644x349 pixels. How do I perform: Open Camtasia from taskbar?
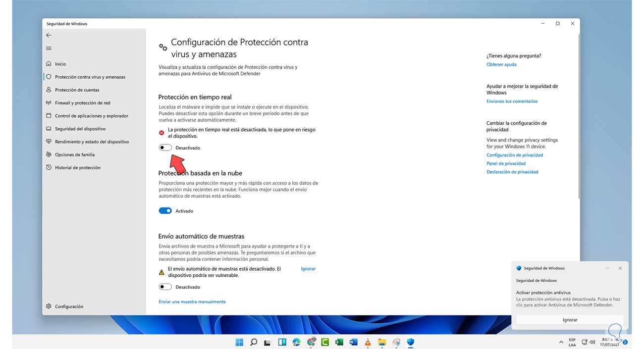(x=325, y=342)
